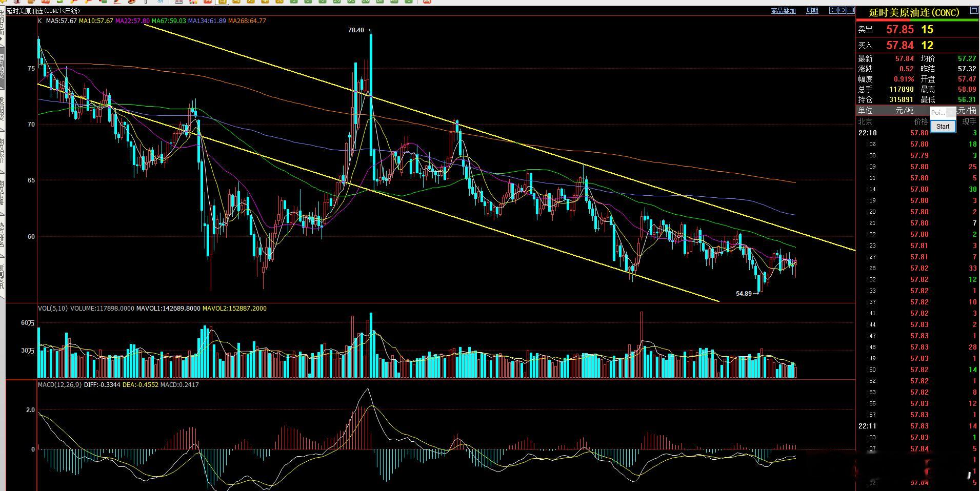Click the 2.0 MACD axis label

click(30, 411)
